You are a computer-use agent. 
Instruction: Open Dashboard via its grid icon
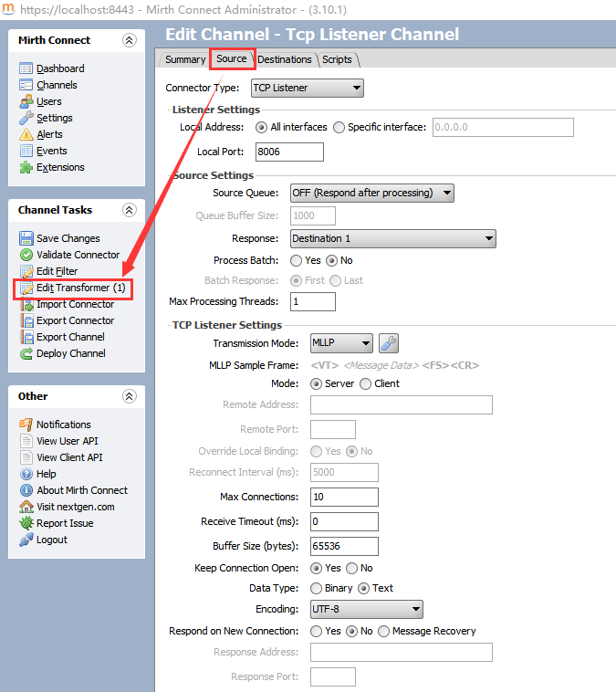(26, 68)
